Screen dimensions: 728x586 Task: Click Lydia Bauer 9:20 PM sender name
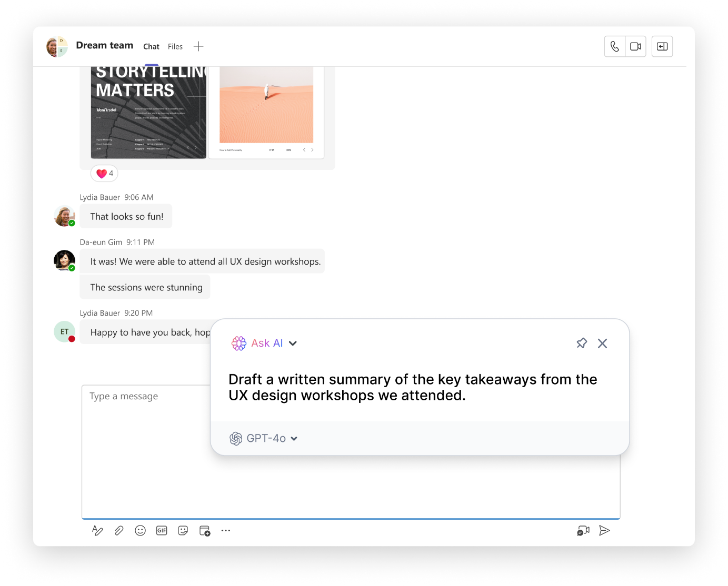point(100,313)
